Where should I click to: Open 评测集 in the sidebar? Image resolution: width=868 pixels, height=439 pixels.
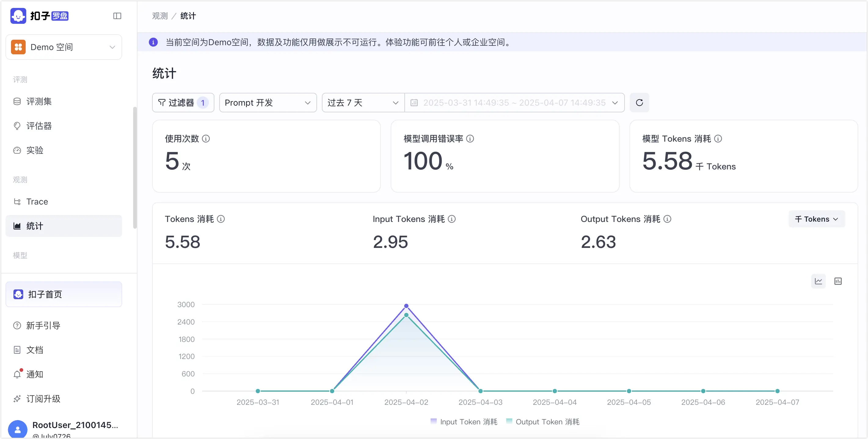click(x=64, y=101)
